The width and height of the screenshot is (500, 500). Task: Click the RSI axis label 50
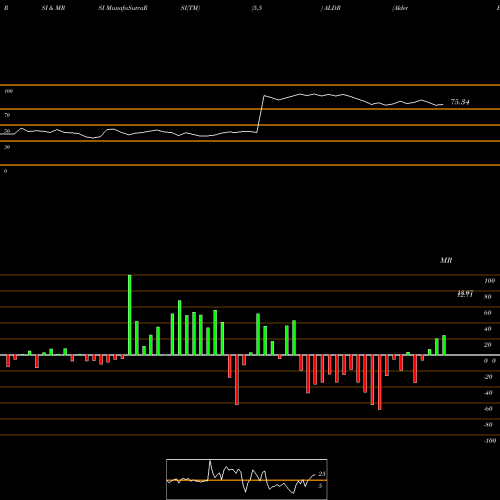(7, 131)
